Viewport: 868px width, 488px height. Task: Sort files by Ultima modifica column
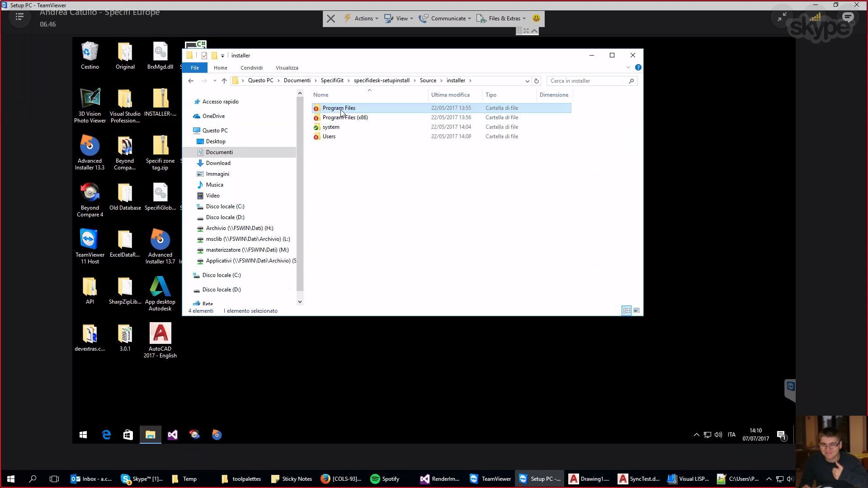(450, 95)
